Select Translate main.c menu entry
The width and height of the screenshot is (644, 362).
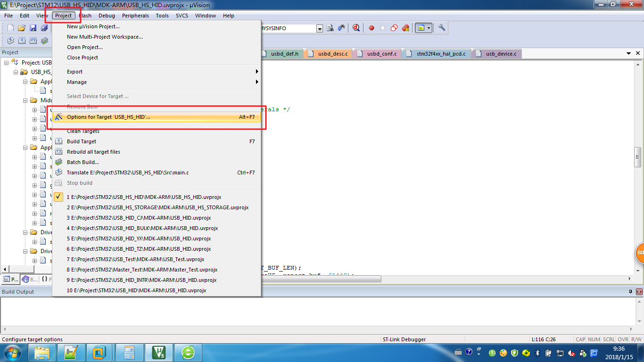pos(157,173)
